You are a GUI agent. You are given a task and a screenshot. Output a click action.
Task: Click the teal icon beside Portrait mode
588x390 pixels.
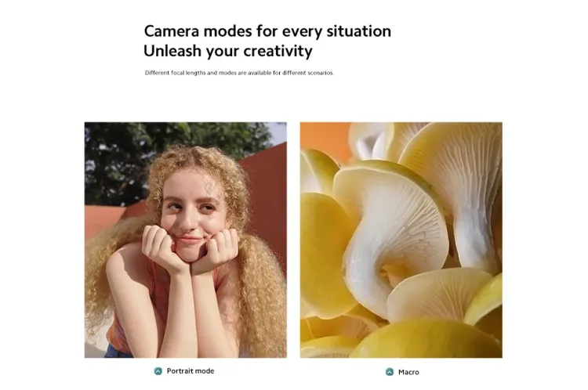tap(158, 371)
